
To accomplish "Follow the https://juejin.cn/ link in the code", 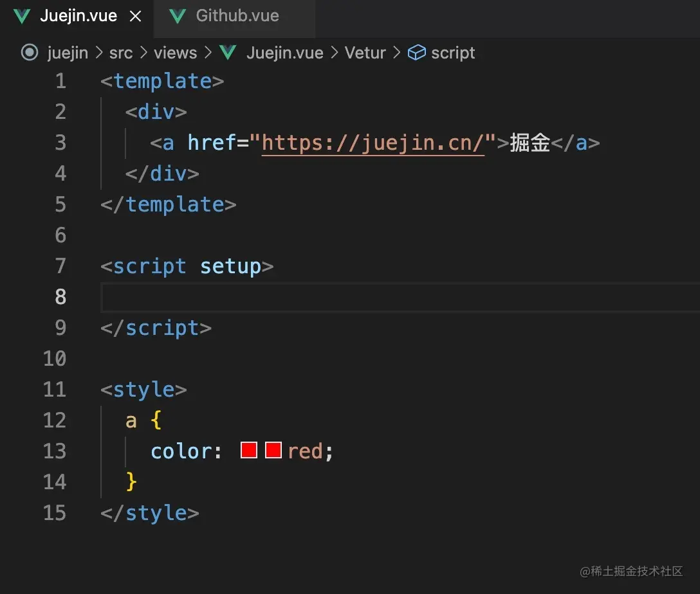I will point(373,143).
